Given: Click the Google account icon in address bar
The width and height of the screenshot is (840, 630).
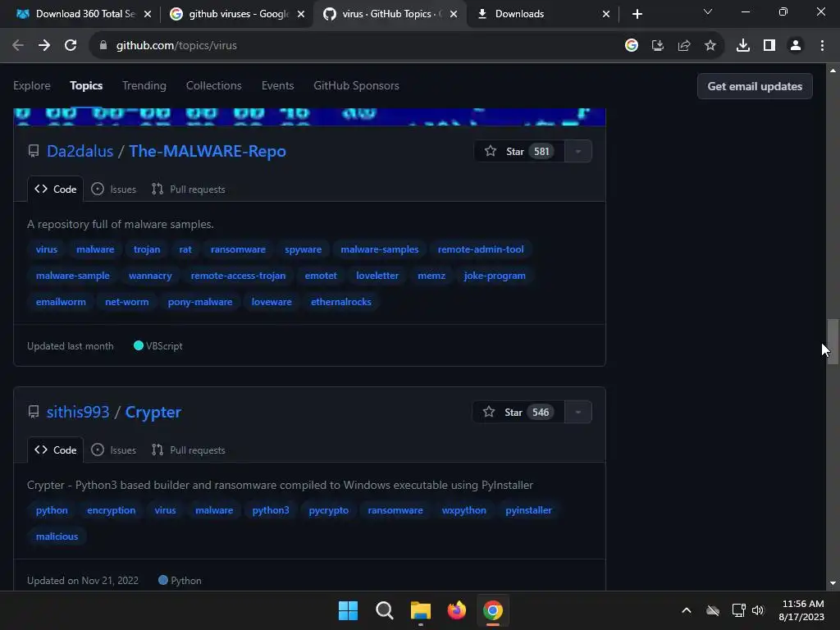Looking at the screenshot, I should click(632, 46).
